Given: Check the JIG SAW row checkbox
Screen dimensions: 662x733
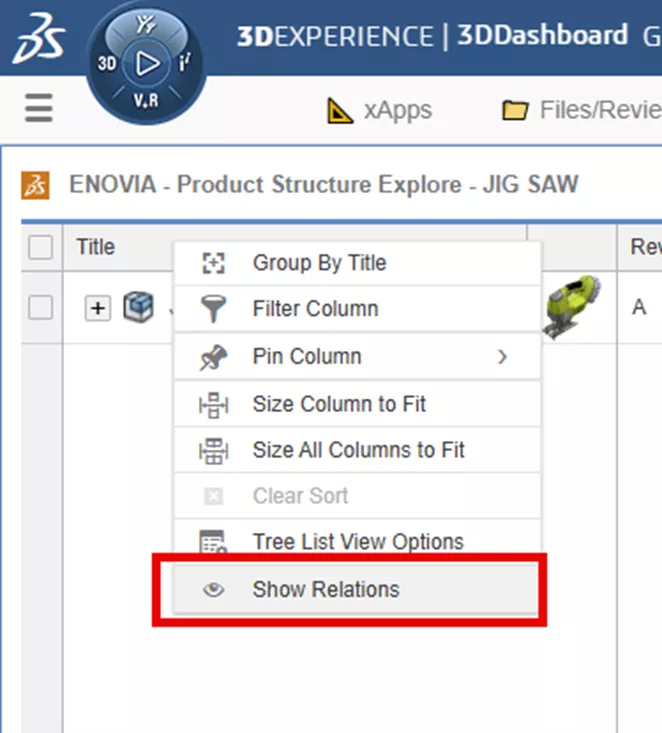Looking at the screenshot, I should (40, 308).
